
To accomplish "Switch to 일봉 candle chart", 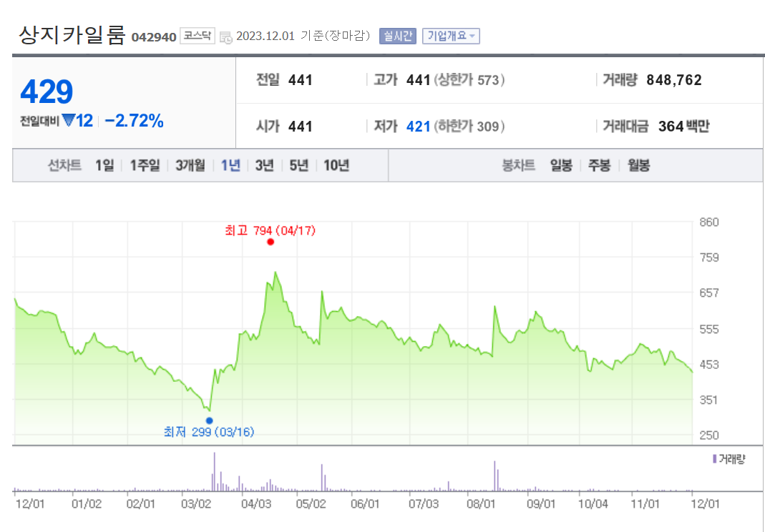I will 561,165.
